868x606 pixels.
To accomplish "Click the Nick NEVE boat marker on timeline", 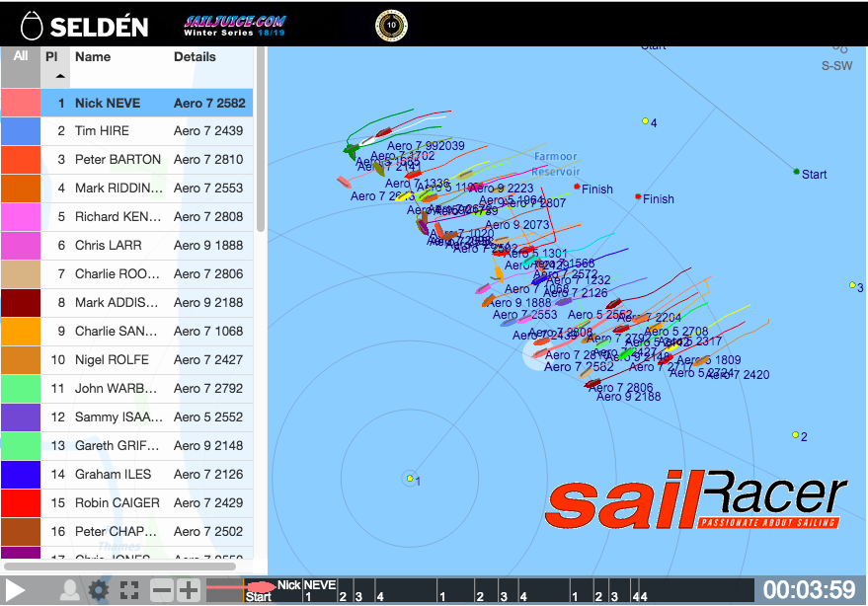I will [262, 586].
